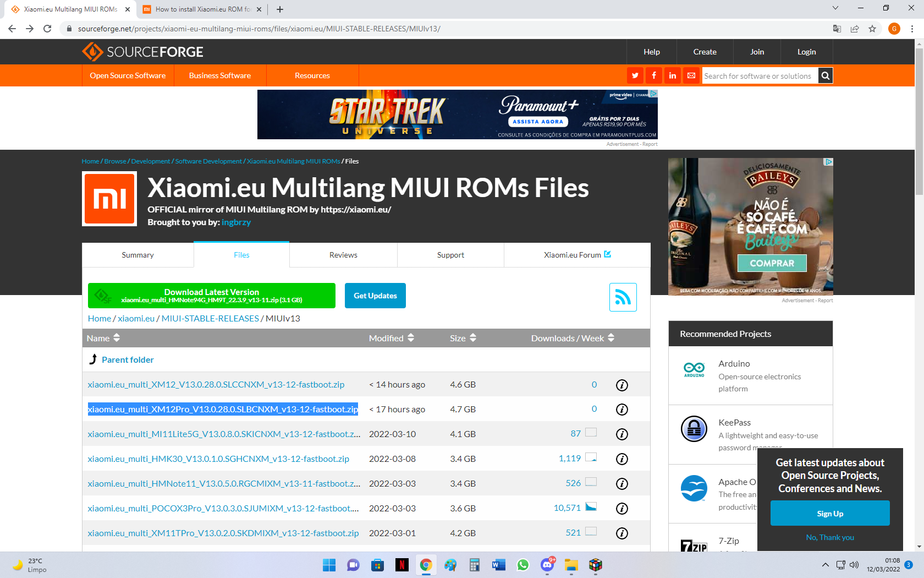Click the Baileys COMPRAR advertisement
Viewport: 924px width, 578px height.
(x=772, y=263)
